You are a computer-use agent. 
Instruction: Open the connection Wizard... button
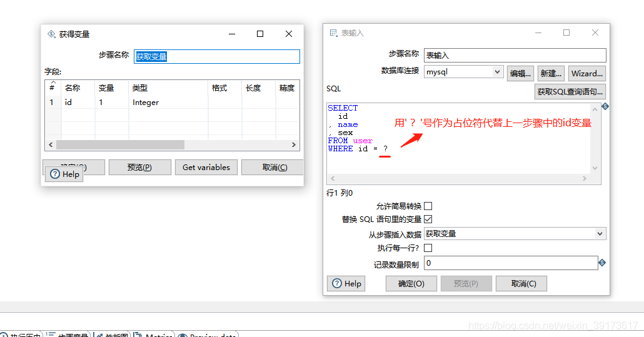(587, 74)
